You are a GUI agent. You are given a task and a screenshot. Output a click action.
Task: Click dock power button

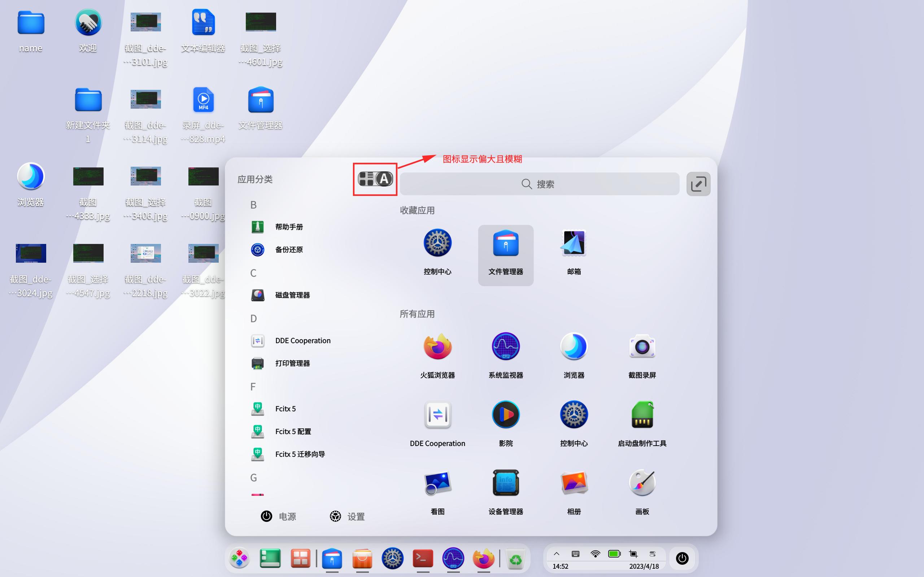(682, 558)
